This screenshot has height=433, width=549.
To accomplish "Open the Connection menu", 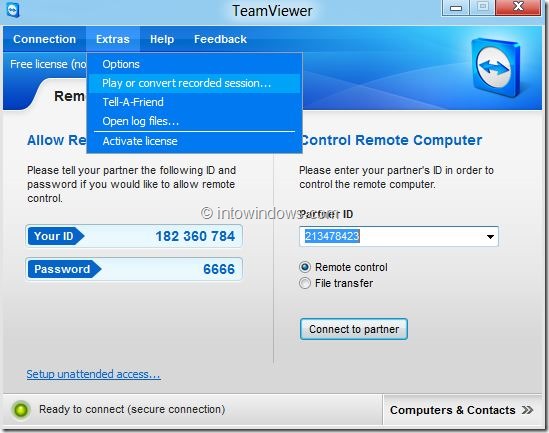I will 44,39.
